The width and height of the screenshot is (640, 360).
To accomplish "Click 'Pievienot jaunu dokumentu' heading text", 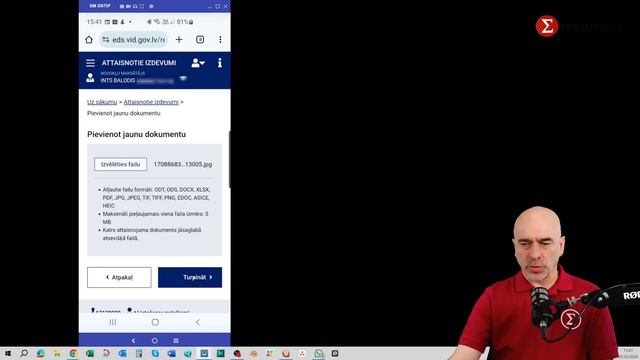I will coord(136,134).
